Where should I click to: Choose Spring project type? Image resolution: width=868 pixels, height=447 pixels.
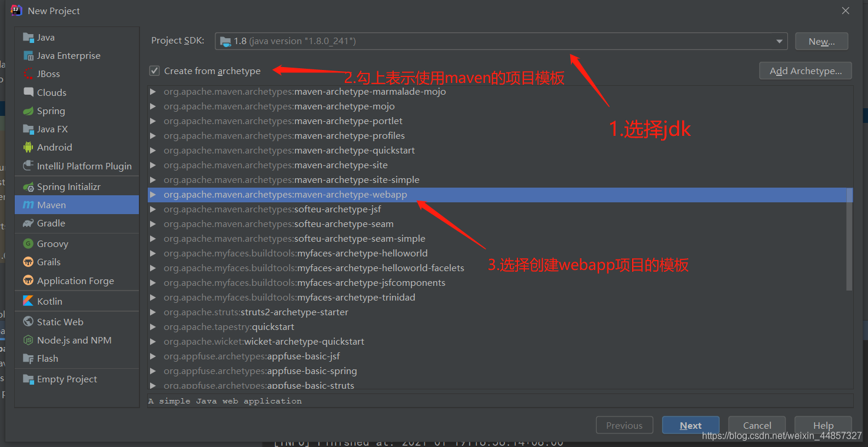(77, 111)
